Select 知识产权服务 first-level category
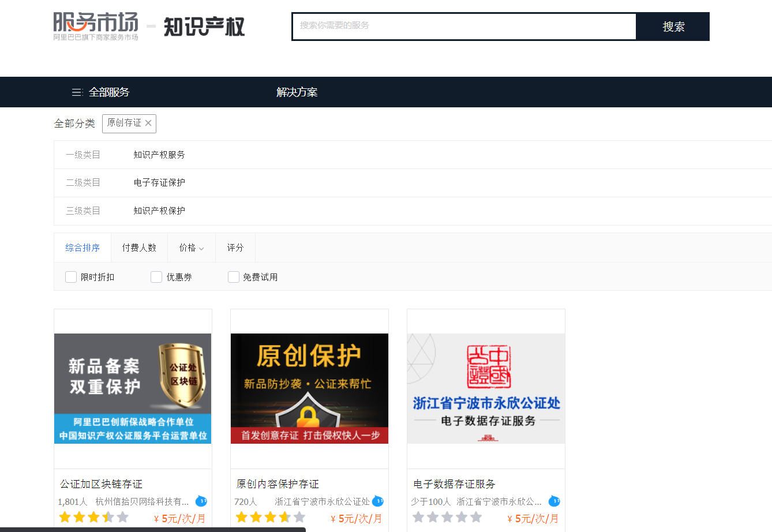The height and width of the screenshot is (532, 772). point(159,155)
